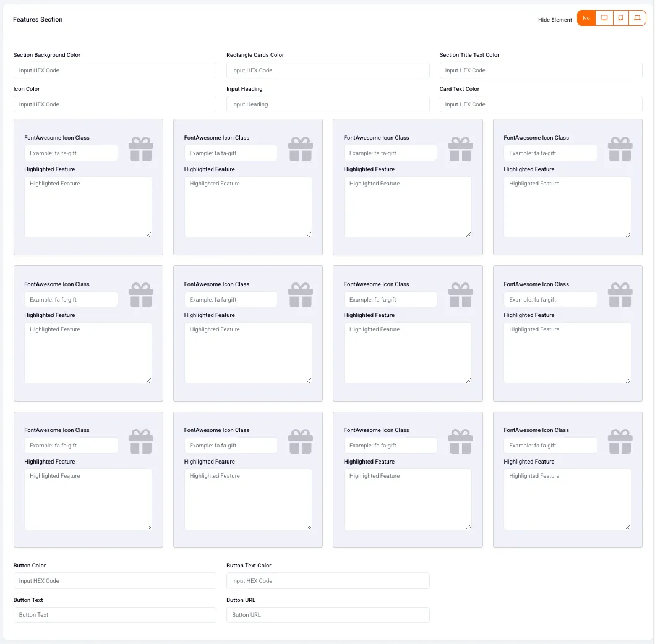This screenshot has width=655, height=644.
Task: Click the gift icon in first feature card
Action: coord(141,149)
